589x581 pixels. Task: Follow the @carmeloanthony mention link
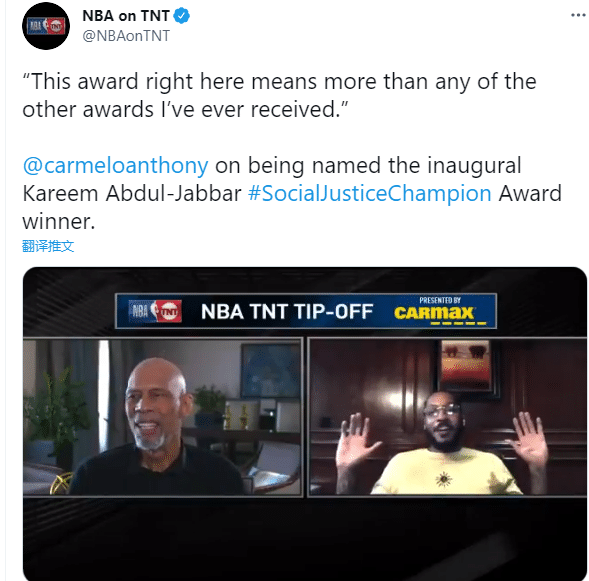point(115,166)
